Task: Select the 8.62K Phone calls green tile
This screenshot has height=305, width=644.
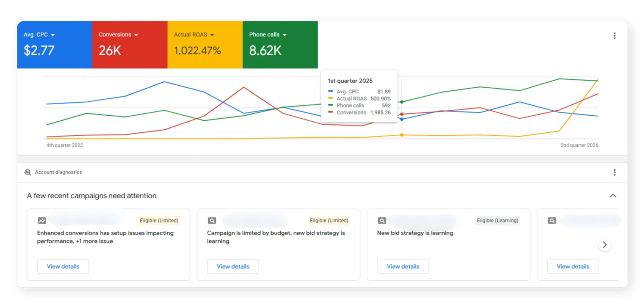Action: click(280, 45)
